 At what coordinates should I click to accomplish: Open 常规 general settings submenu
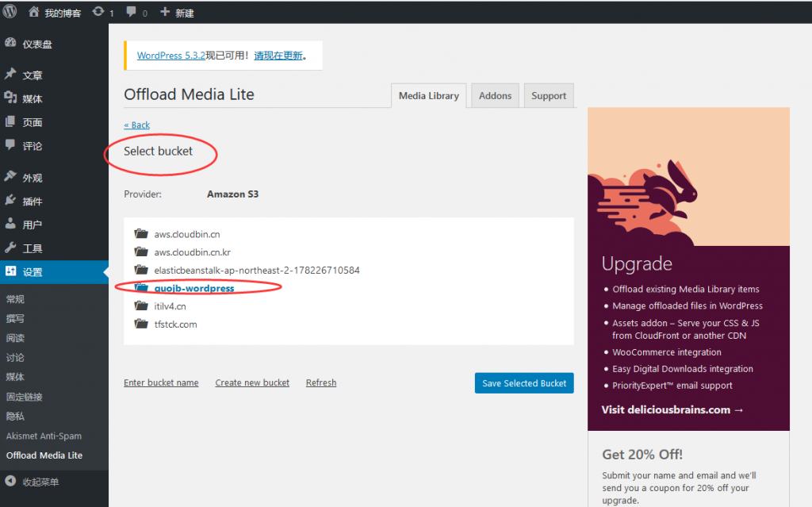16,299
